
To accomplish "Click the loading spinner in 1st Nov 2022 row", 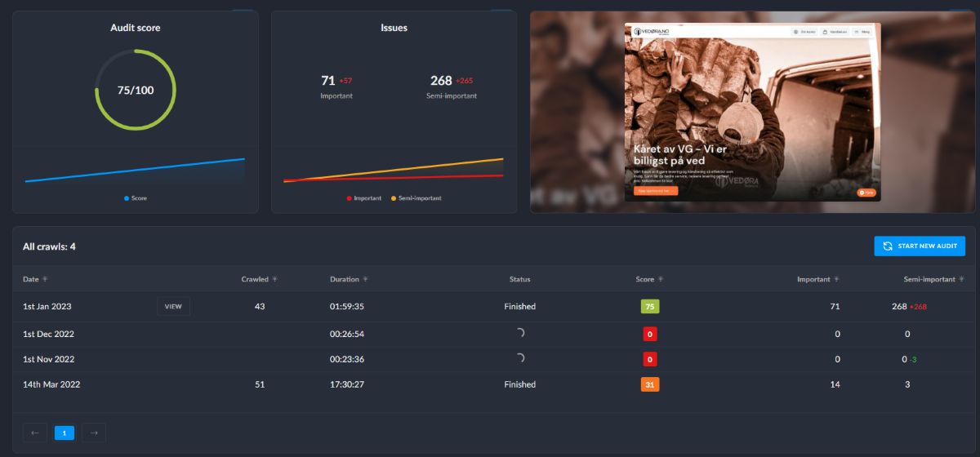I will 520,358.
